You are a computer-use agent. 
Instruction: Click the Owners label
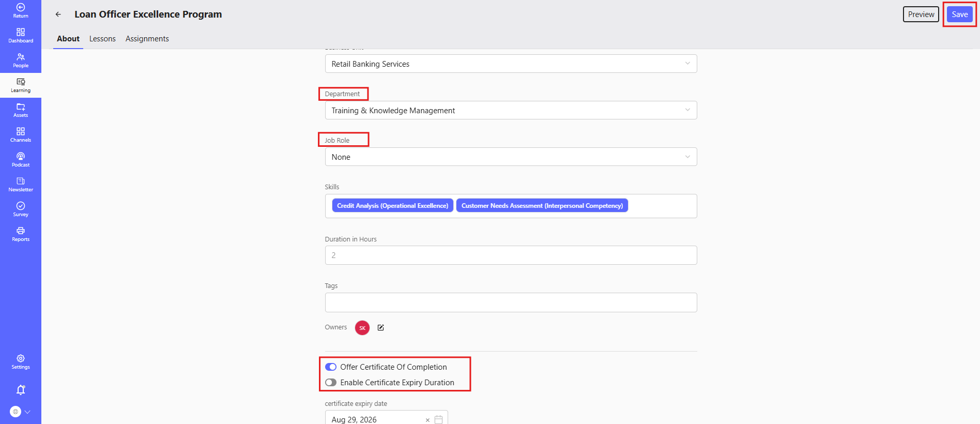(x=336, y=327)
